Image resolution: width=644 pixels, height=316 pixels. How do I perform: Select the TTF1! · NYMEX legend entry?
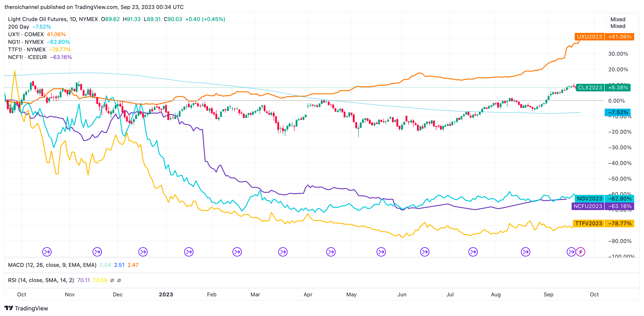(27, 49)
